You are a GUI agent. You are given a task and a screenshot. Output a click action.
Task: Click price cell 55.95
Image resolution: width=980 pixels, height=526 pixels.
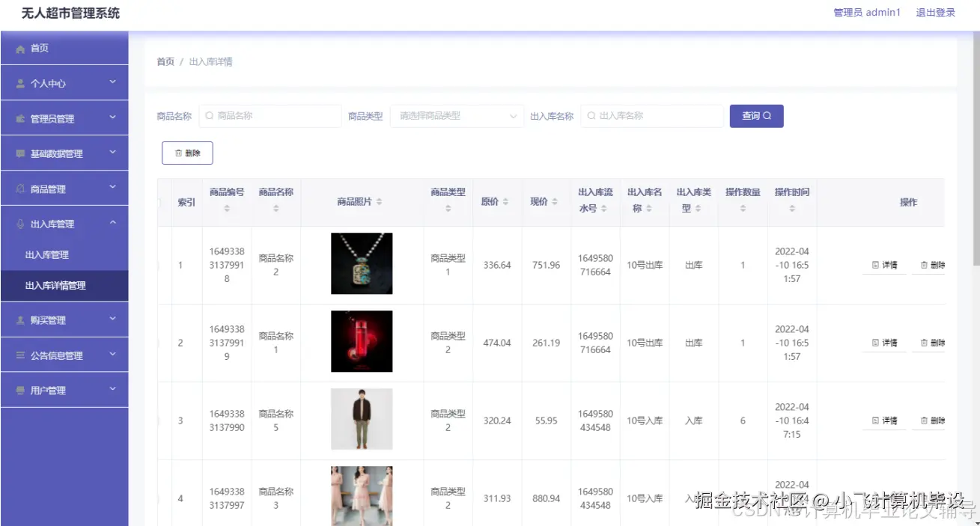point(546,421)
